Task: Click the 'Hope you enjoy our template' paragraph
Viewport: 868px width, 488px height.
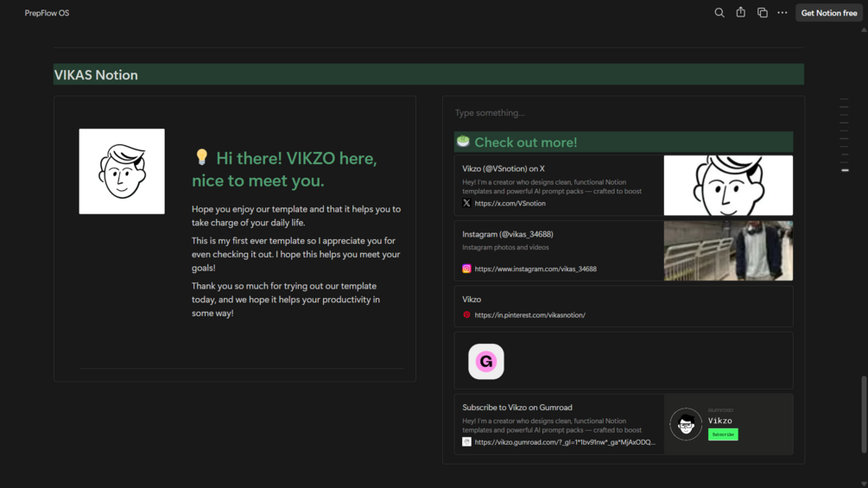Action: (x=296, y=216)
